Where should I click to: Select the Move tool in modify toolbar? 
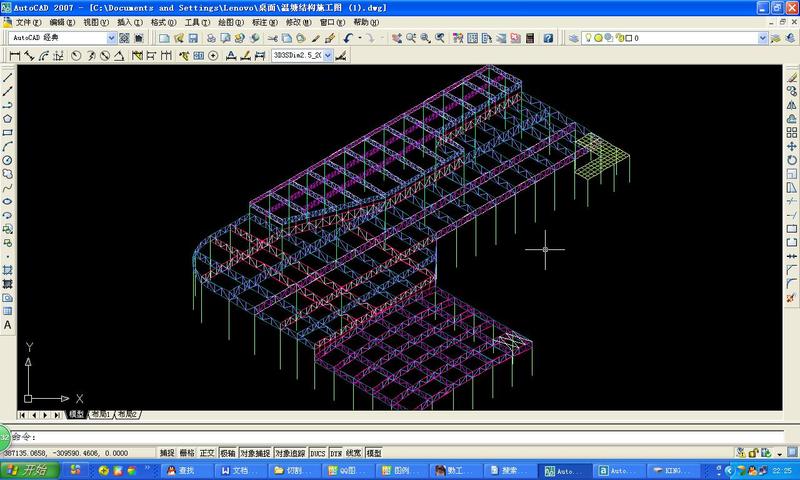pos(792,146)
